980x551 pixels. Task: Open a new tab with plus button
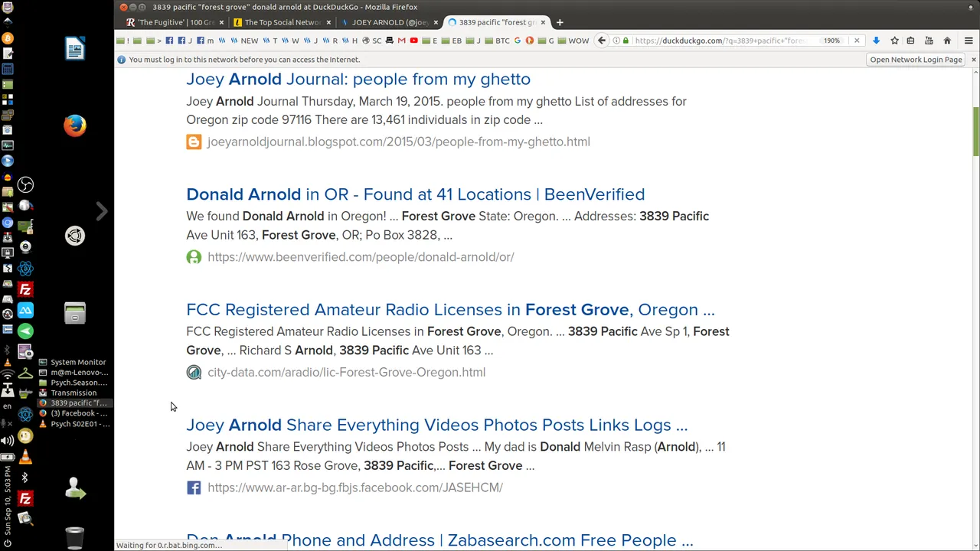[560, 22]
